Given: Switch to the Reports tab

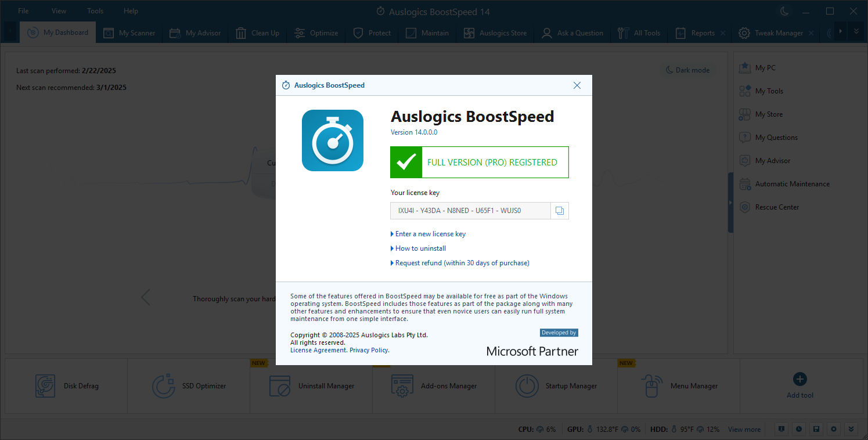Looking at the screenshot, I should click(695, 33).
